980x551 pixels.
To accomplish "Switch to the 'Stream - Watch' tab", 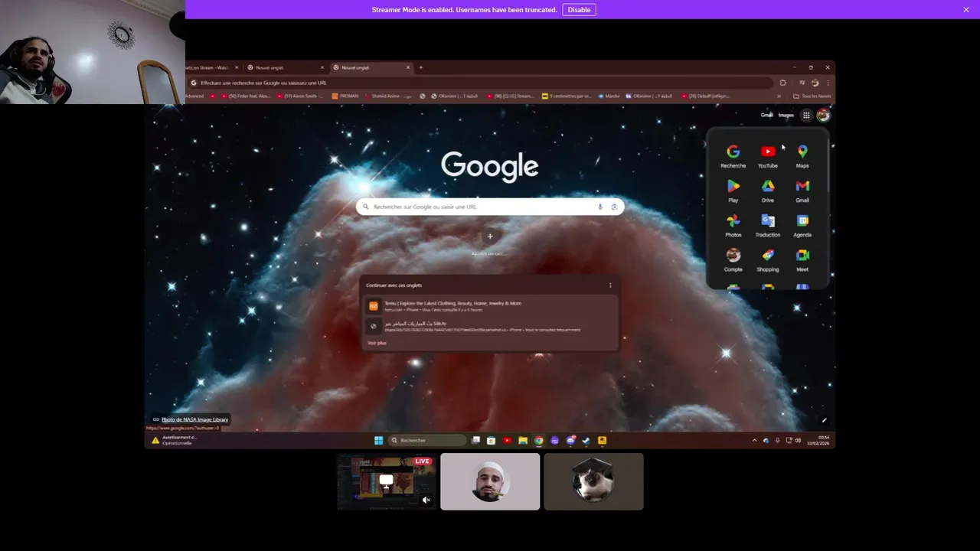I will coord(214,67).
